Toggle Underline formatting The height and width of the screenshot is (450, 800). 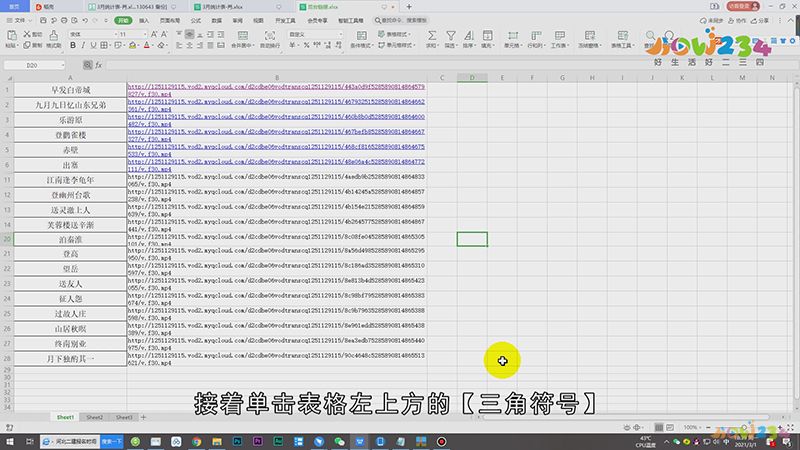click(93, 45)
